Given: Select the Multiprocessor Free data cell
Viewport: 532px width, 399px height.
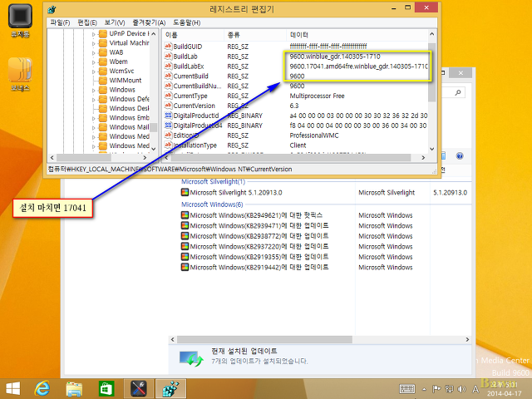Looking at the screenshot, I should click(x=317, y=96).
